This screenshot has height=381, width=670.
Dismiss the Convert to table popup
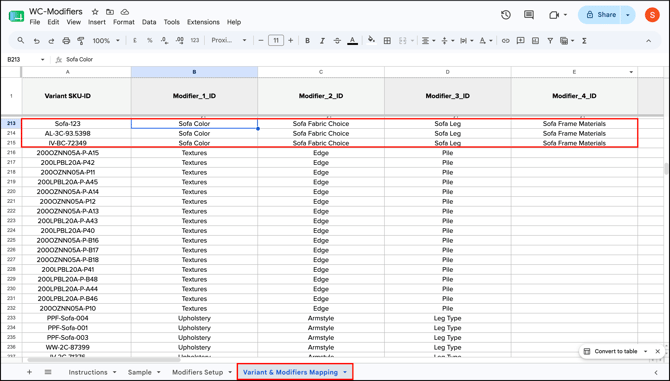pos(658,352)
